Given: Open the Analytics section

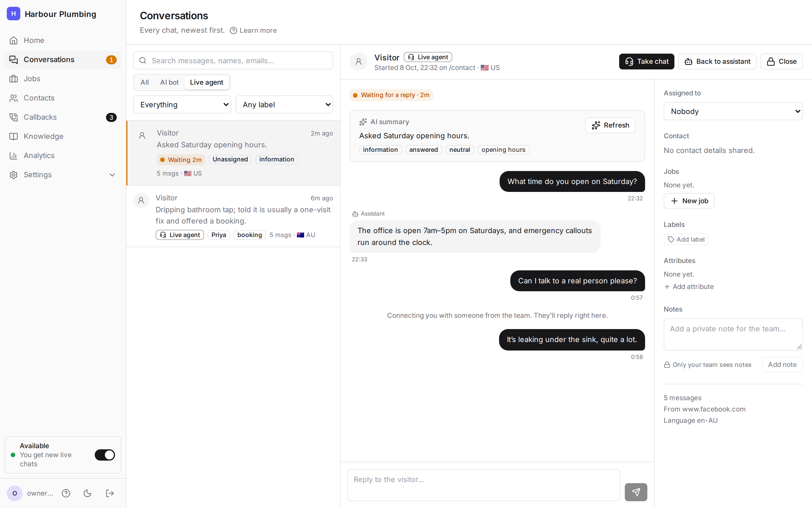Looking at the screenshot, I should 63,155.
